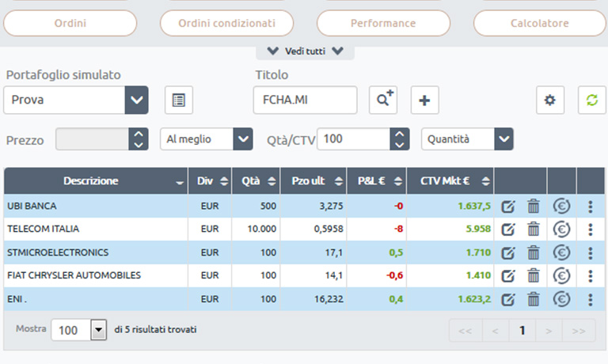The image size is (608, 364).
Task: Increase Prezzo with the up stepper arrow
Action: (x=139, y=134)
